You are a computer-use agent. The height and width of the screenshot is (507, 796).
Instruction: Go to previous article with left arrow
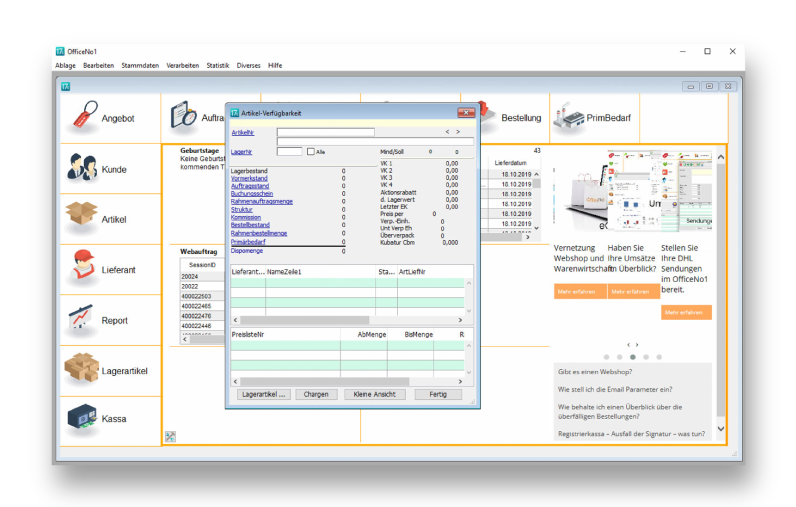click(x=447, y=132)
